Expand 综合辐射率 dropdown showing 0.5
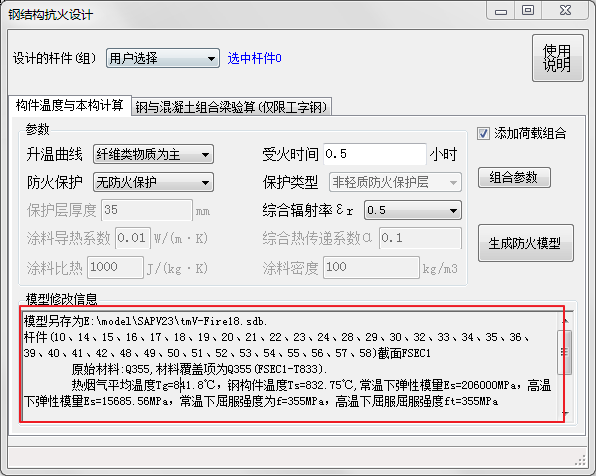The image size is (596, 476). pyautogui.click(x=413, y=210)
